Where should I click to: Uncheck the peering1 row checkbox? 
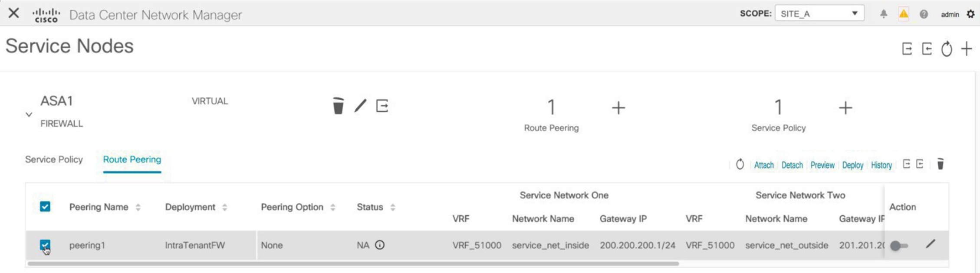pyautogui.click(x=45, y=245)
